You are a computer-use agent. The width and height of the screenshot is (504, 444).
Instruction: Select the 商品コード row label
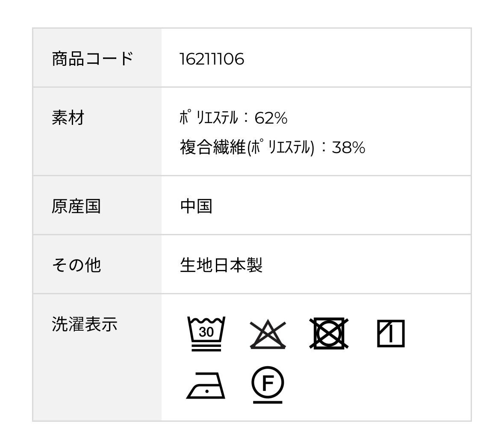(x=92, y=59)
